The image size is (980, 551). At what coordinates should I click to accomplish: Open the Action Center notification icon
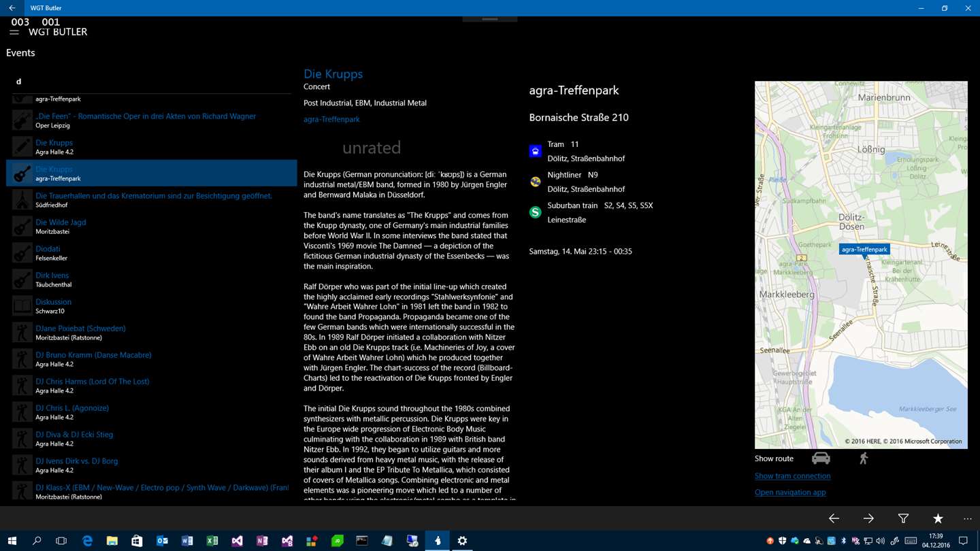click(x=963, y=541)
